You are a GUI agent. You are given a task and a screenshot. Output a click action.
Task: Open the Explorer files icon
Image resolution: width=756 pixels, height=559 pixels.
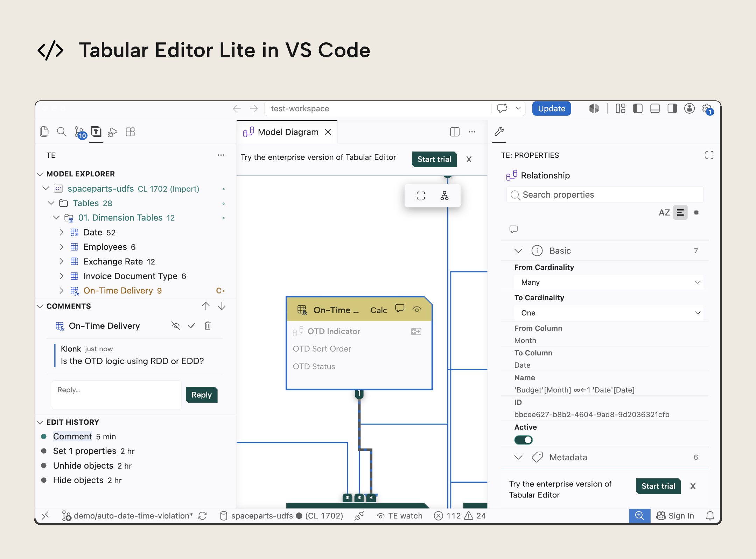(44, 132)
